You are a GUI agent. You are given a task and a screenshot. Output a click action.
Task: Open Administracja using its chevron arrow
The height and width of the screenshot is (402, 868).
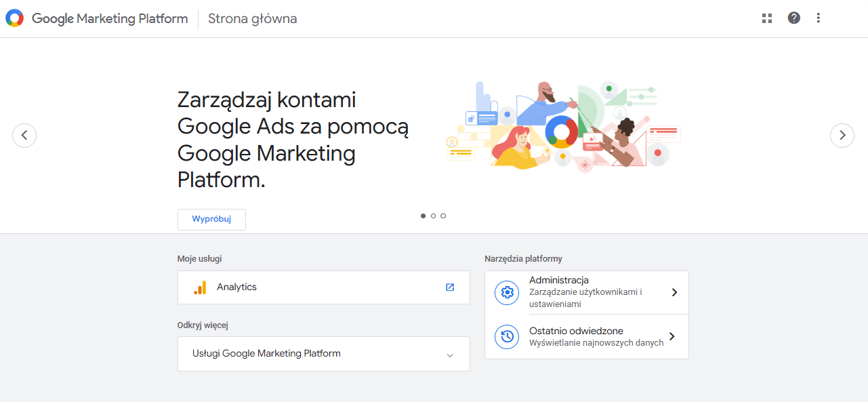tap(674, 292)
